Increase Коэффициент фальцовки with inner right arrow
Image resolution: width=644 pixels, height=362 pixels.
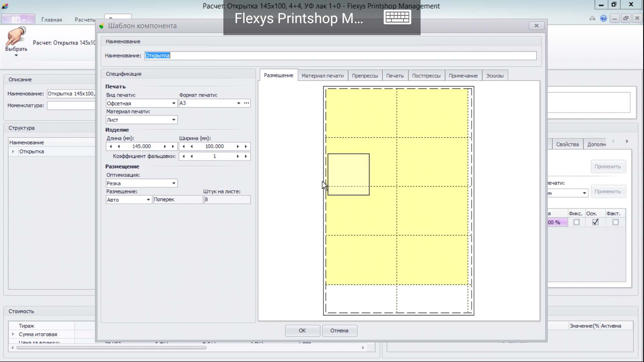[238, 156]
